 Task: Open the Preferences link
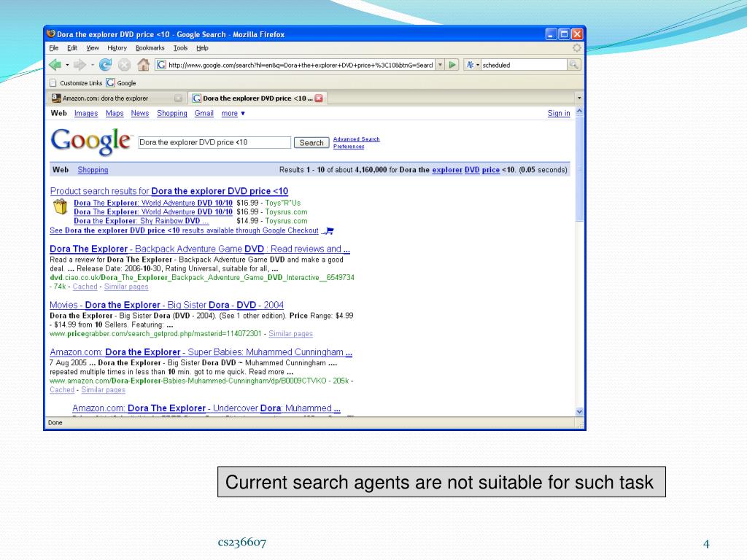349,146
